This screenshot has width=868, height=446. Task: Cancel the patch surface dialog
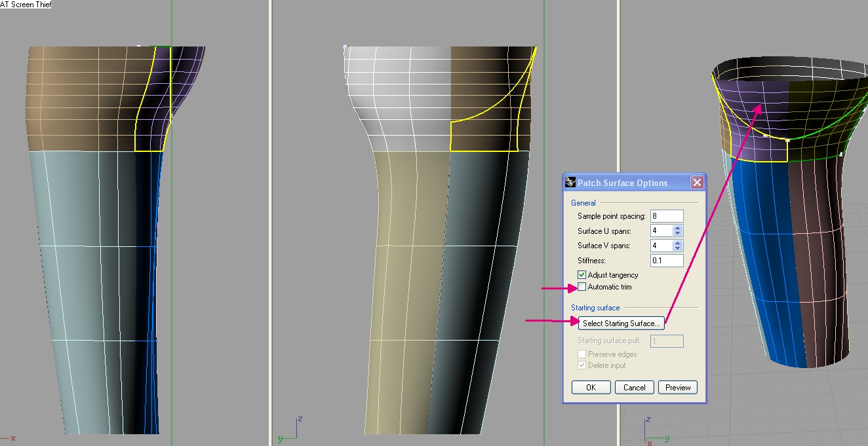click(x=634, y=388)
